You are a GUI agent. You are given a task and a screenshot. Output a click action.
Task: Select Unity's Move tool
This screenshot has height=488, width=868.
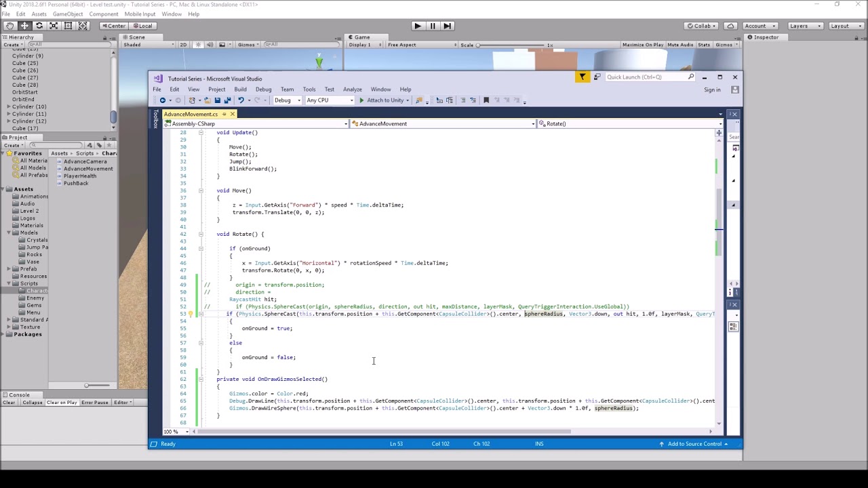24,26
